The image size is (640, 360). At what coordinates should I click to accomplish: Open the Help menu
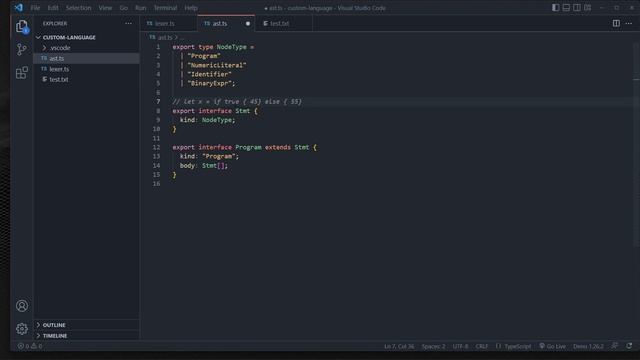(191, 8)
